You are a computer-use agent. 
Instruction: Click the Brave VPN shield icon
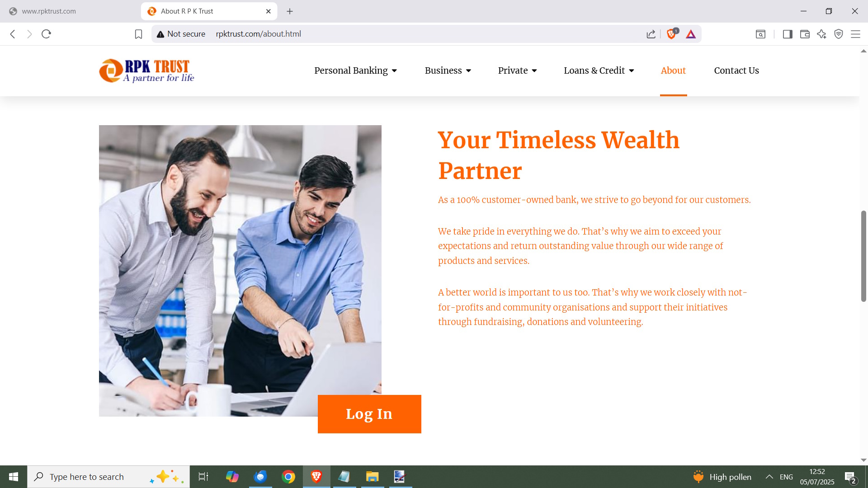tap(839, 34)
